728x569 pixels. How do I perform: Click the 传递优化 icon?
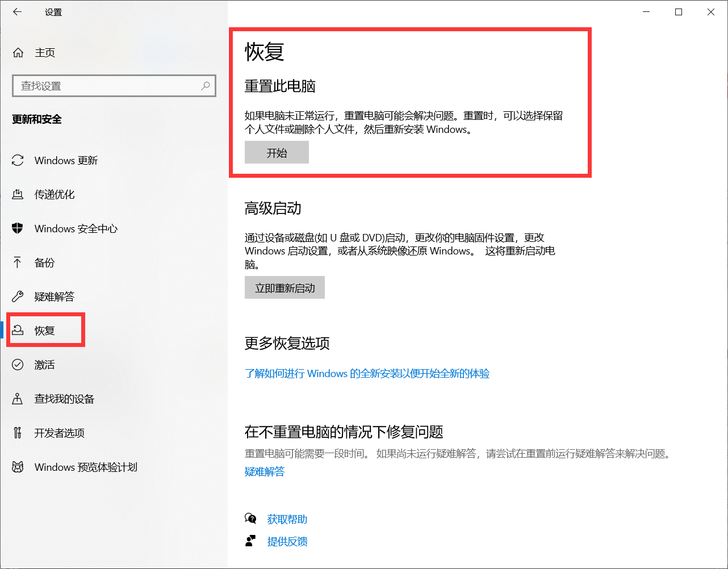(18, 195)
